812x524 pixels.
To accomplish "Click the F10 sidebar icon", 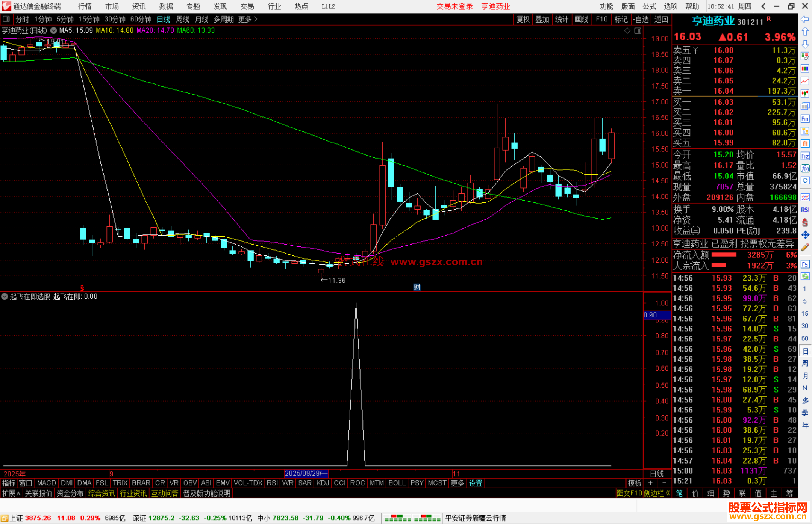I will [805, 119].
